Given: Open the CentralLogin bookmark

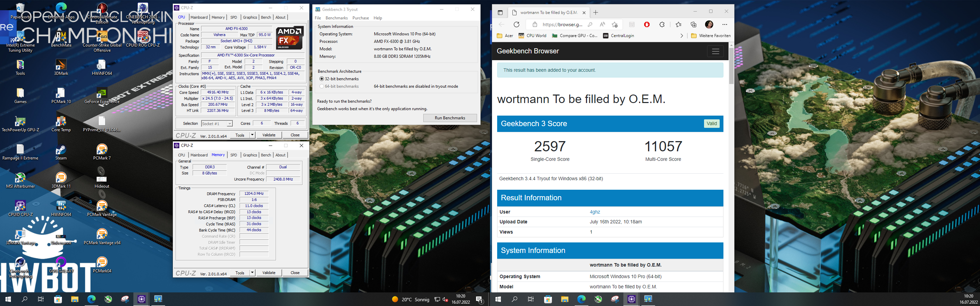Looking at the screenshot, I should click(618, 36).
